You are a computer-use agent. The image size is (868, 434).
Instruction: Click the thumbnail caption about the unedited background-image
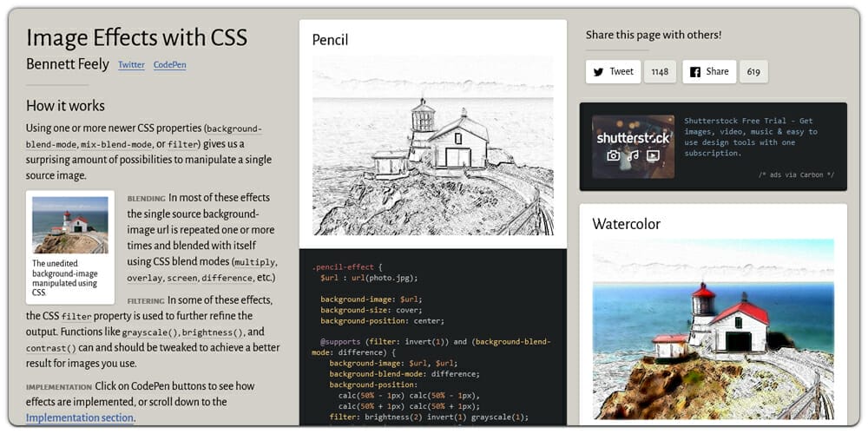(65, 278)
